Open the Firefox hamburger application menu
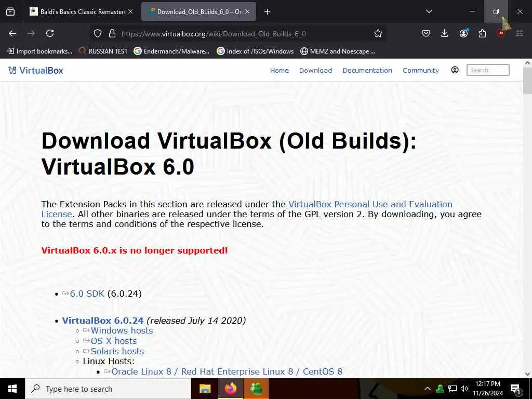Image resolution: width=532 pixels, height=399 pixels. point(520,33)
